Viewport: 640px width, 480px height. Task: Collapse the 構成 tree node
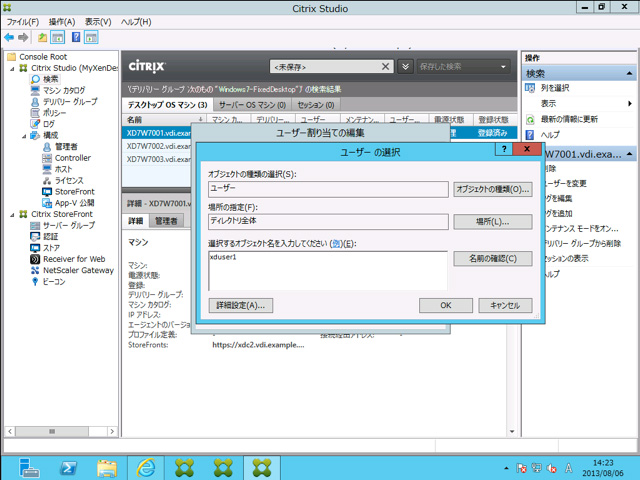pos(24,136)
